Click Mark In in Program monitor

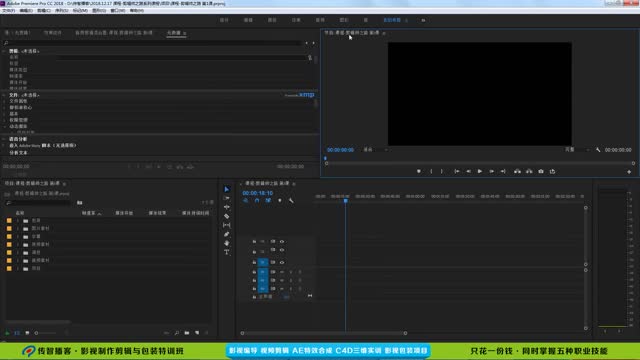(x=431, y=171)
